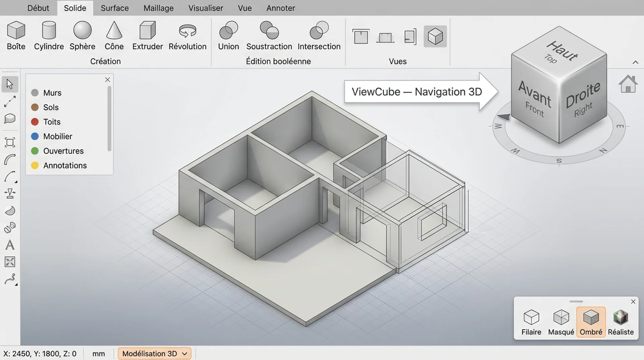Switch to side view in Vues group
The width and height of the screenshot is (644, 360).
click(x=410, y=37)
